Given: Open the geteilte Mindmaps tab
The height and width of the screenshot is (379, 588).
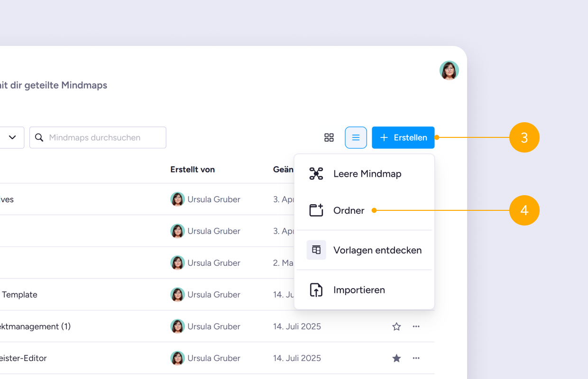Looking at the screenshot, I should click(x=54, y=85).
